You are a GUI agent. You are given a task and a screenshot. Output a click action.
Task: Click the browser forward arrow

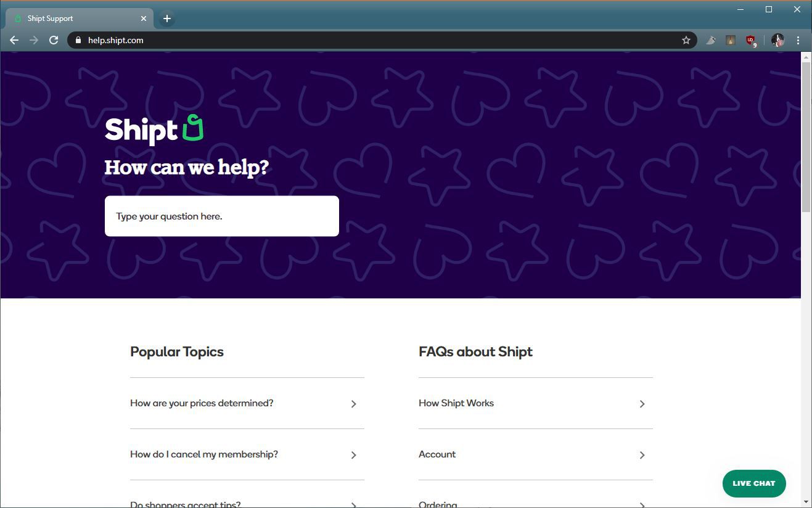click(34, 40)
